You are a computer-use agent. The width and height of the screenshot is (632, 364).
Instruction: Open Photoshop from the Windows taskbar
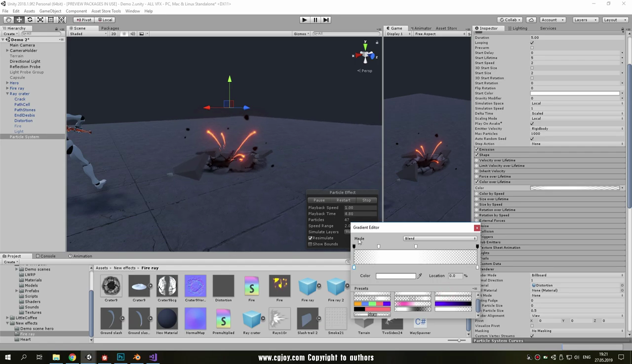pyautogui.click(x=120, y=357)
